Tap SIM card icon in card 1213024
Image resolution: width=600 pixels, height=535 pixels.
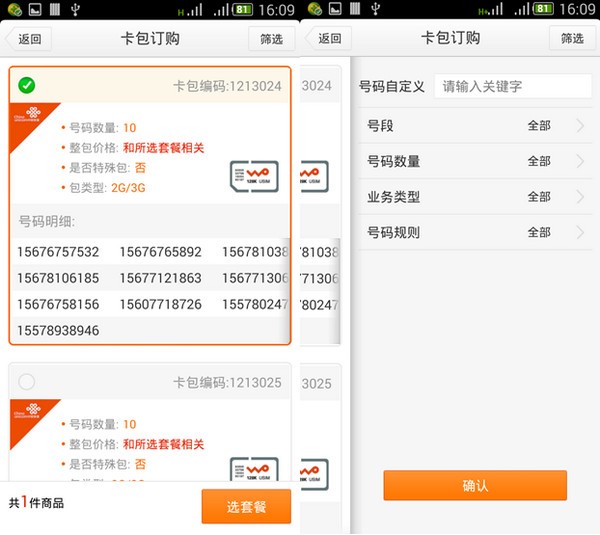(254, 176)
